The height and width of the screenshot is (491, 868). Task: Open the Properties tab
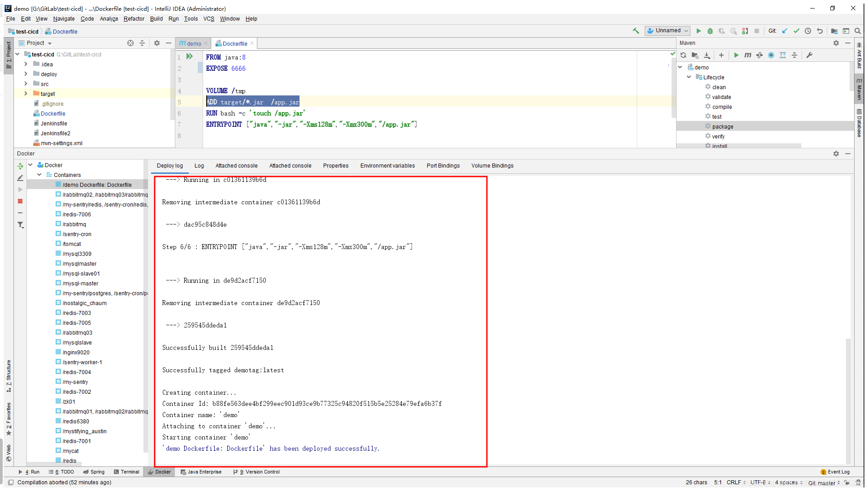click(335, 166)
